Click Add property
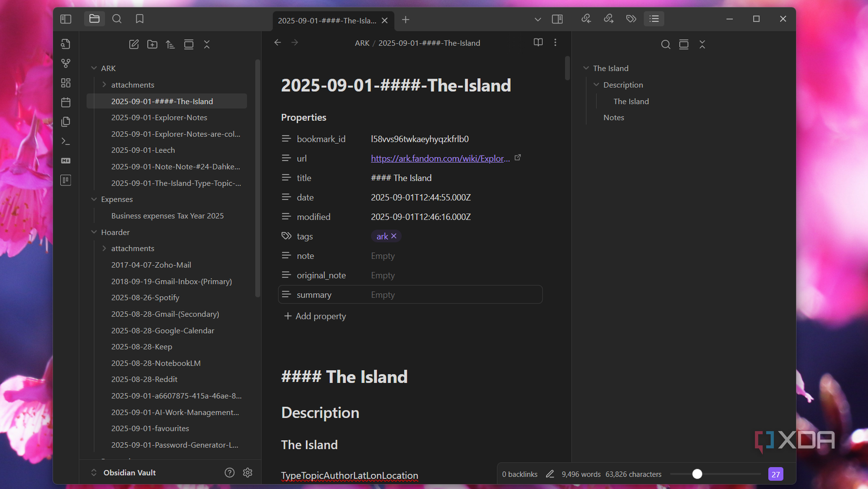868x489 pixels. pos(315,316)
